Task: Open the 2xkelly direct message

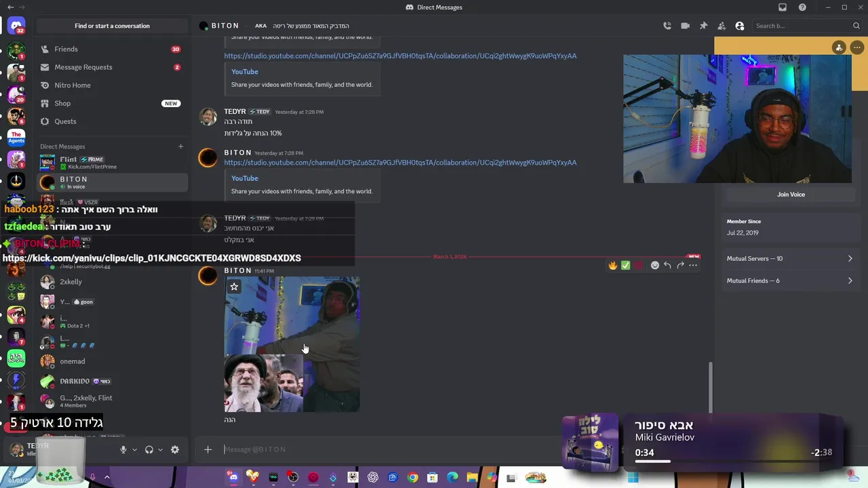Action: click(112, 282)
